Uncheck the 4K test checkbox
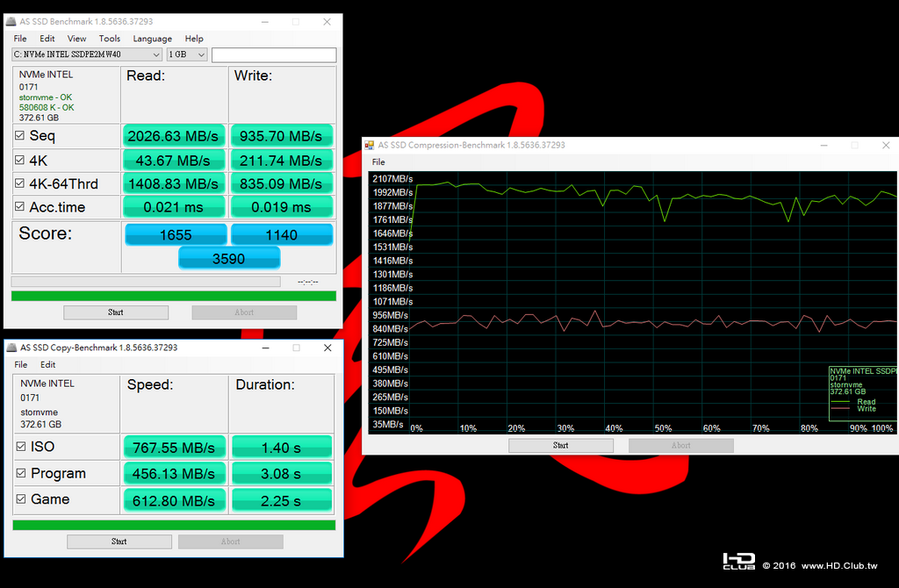Image resolution: width=899 pixels, height=588 pixels. pyautogui.click(x=19, y=160)
